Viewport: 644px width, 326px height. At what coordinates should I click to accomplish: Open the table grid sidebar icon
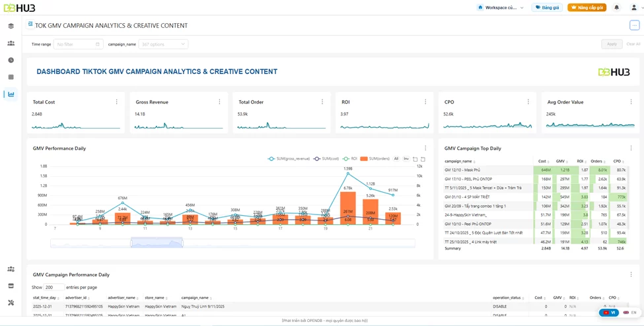point(11,77)
